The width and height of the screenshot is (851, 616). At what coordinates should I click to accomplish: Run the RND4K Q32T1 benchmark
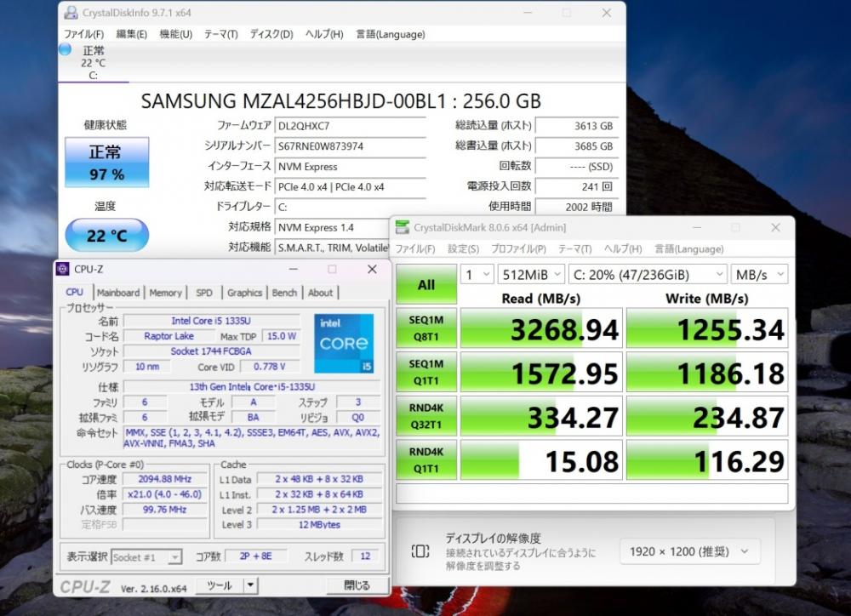(x=426, y=416)
